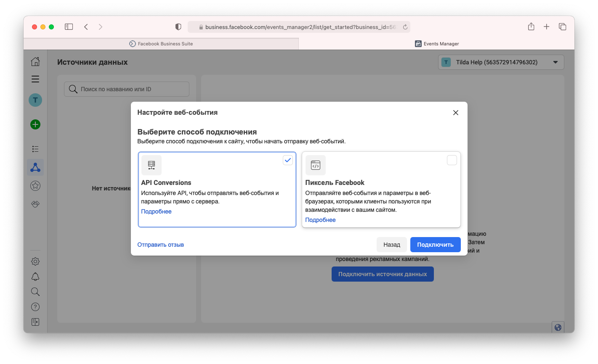Click Подключить источник данных button
Image resolution: width=598 pixels, height=364 pixels.
click(383, 274)
